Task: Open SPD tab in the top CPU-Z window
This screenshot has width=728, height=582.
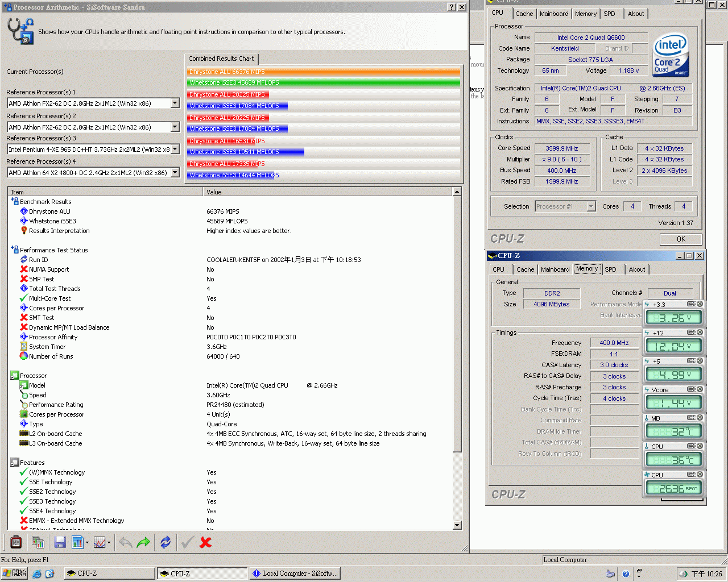Action: 609,14
